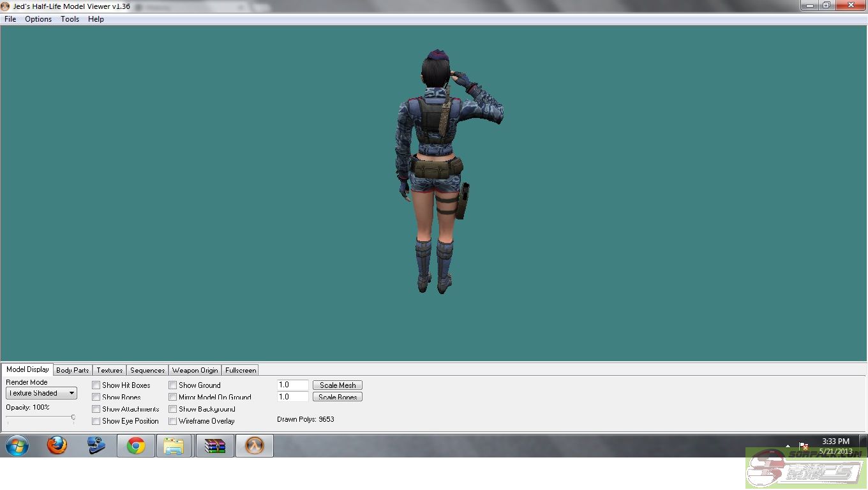Enable Mirror Model On Ground checkbox

click(x=173, y=397)
